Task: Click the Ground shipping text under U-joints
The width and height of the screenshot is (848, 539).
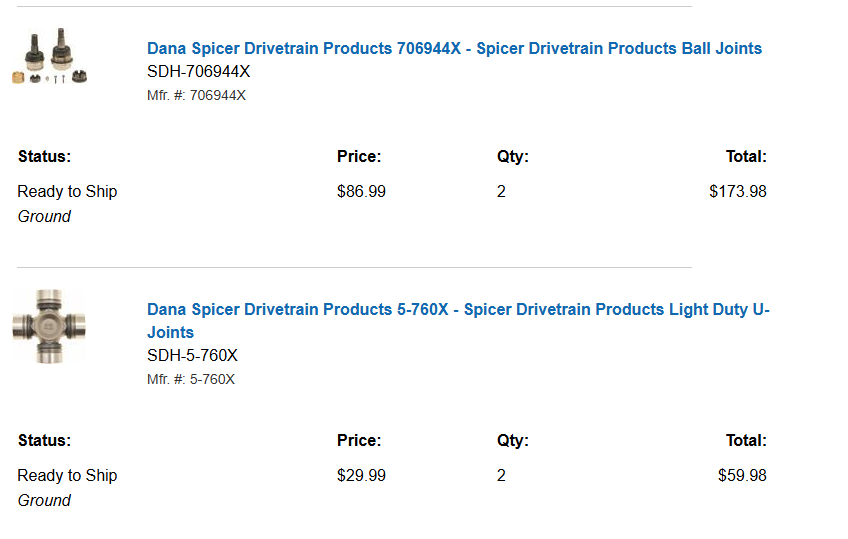Action: click(44, 500)
